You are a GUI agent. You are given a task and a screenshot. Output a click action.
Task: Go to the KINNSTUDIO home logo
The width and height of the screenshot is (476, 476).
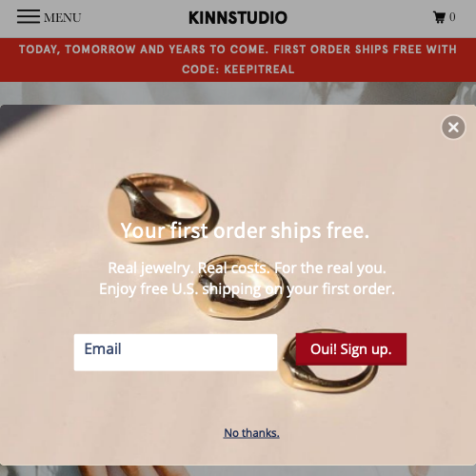(238, 18)
